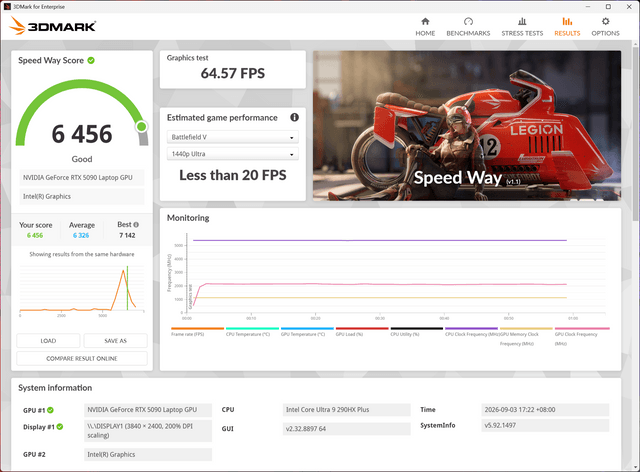Click the DISPLAY1 3840 × 2400 field

[148, 431]
